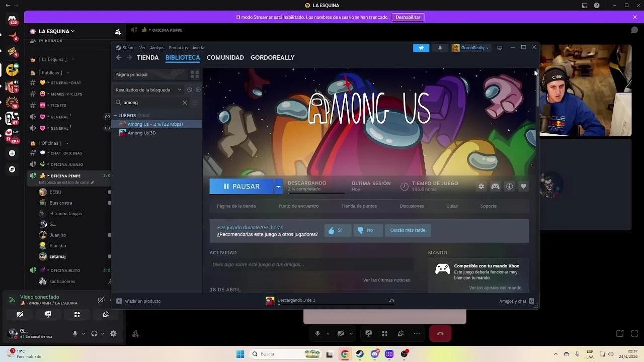The width and height of the screenshot is (644, 362).
Task: Open the Amigos menu in Steam
Action: click(x=157, y=48)
